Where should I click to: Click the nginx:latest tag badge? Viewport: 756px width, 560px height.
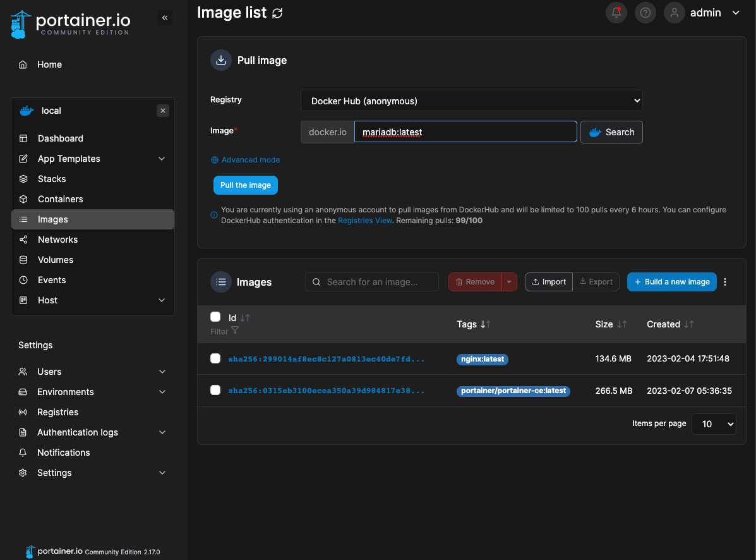coord(482,359)
